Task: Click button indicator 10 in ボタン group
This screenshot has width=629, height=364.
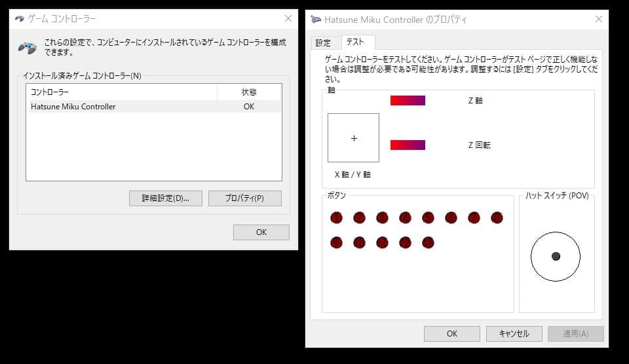Action: [359, 242]
